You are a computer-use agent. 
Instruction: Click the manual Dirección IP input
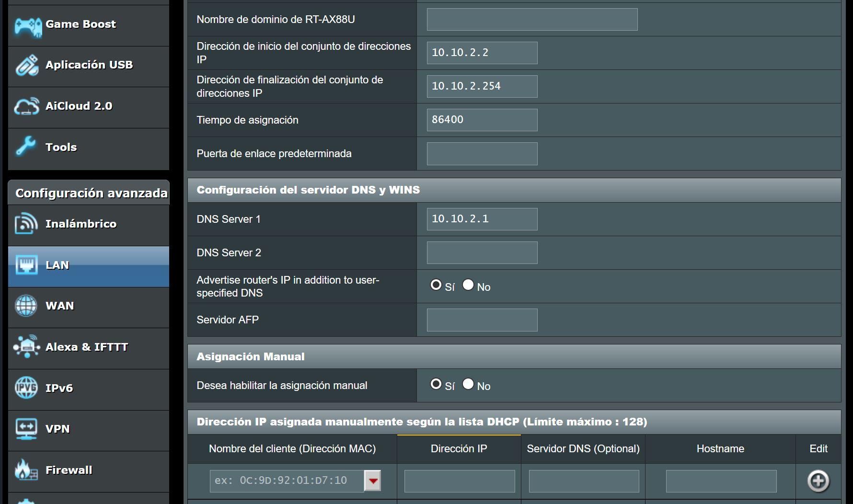(460, 481)
